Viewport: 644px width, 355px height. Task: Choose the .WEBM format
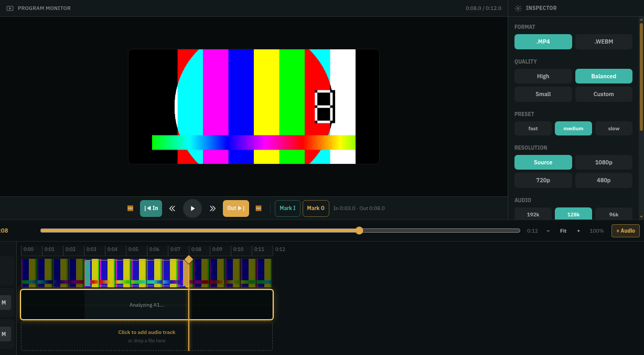click(604, 42)
